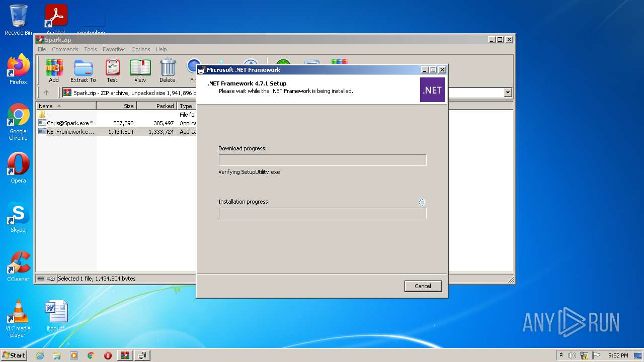Image resolution: width=644 pixels, height=362 pixels.
Task: Open the Recycle Bin desktop icon
Action: coord(18,20)
